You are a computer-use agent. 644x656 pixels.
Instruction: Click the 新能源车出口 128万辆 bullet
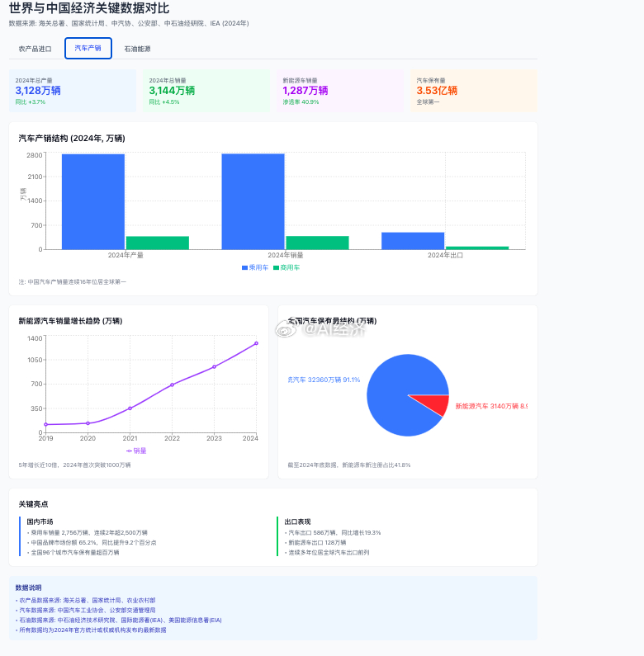[x=315, y=543]
